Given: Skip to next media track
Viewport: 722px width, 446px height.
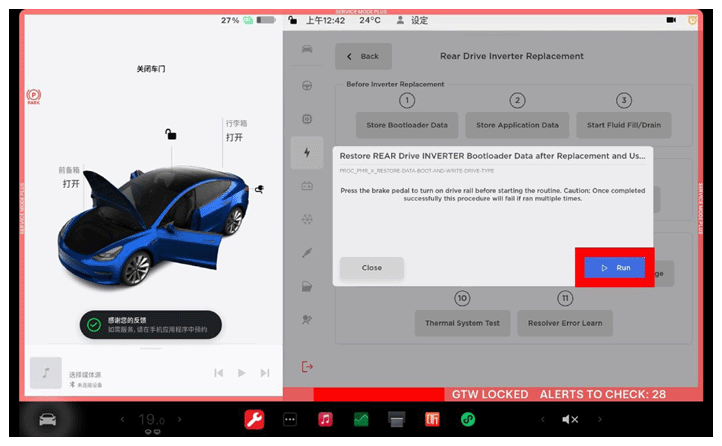Looking at the screenshot, I should (265, 373).
